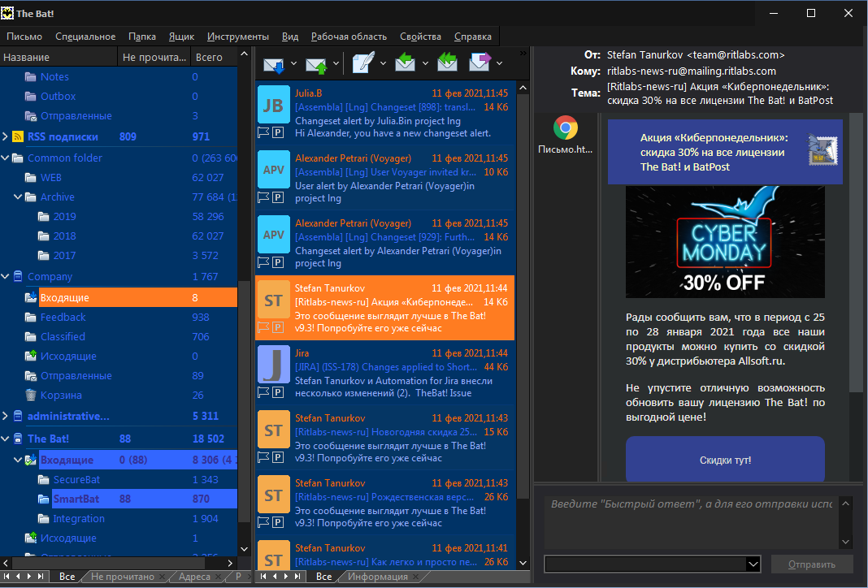
Task: Switch to the Адреса tab
Action: 194,577
